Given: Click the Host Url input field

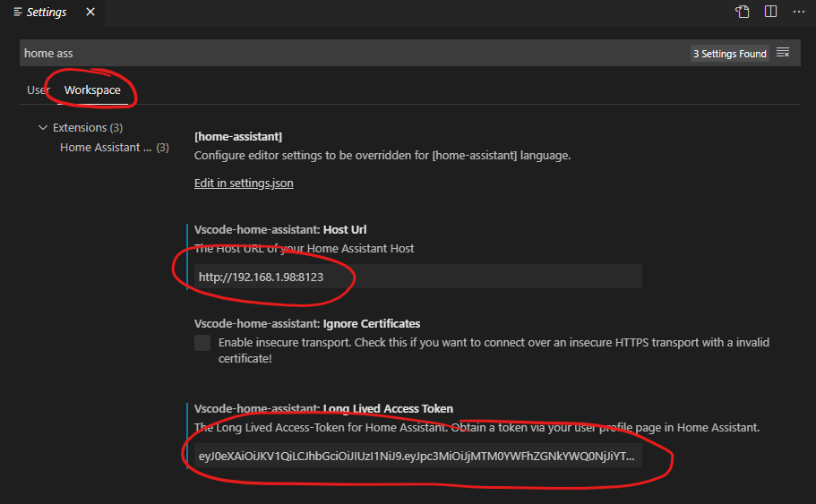Looking at the screenshot, I should (x=418, y=277).
